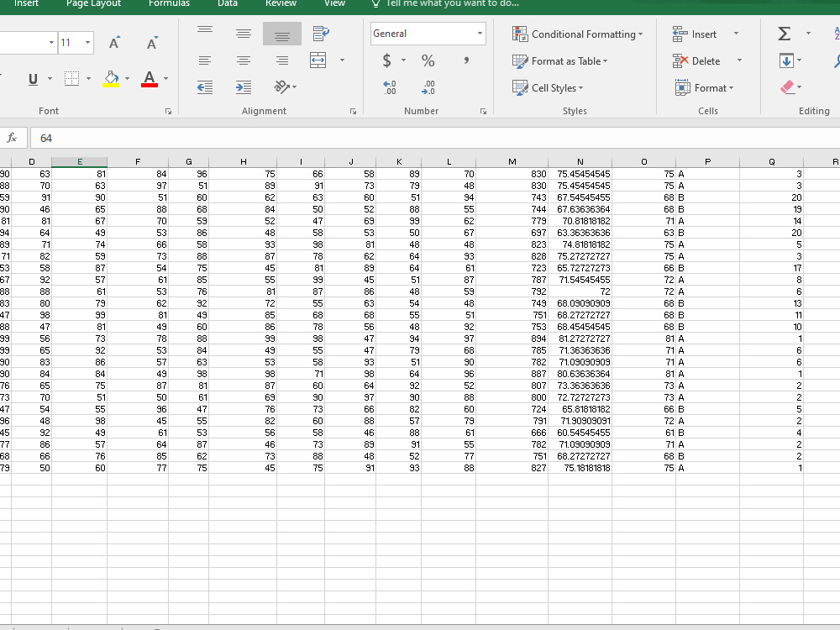Decrease decimal places icon
840x630 pixels.
pyautogui.click(x=428, y=87)
